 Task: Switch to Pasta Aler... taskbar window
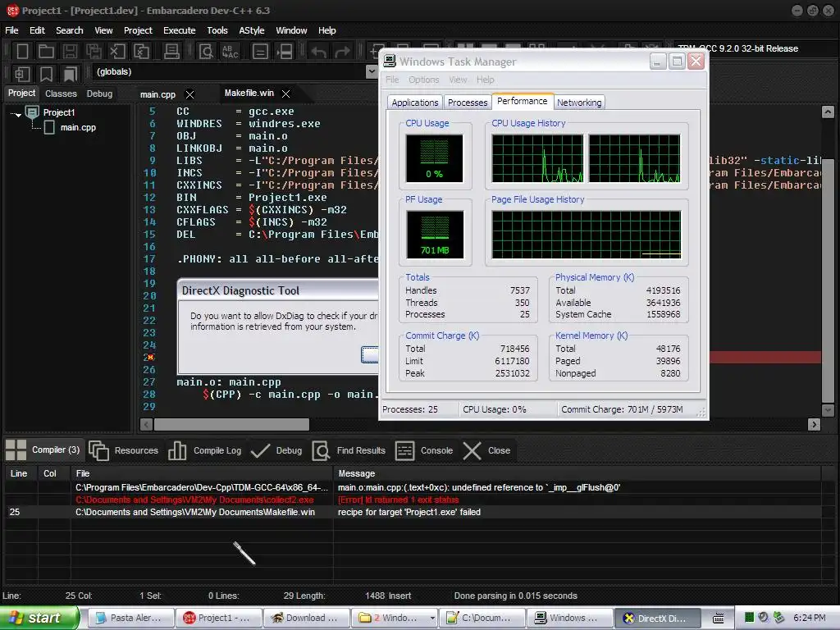coord(130,619)
